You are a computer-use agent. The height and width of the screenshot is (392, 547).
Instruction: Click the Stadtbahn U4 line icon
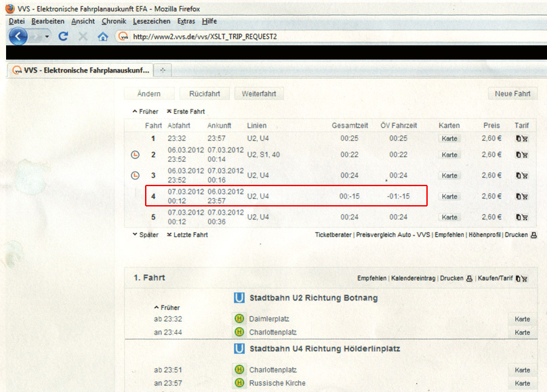pyautogui.click(x=239, y=349)
